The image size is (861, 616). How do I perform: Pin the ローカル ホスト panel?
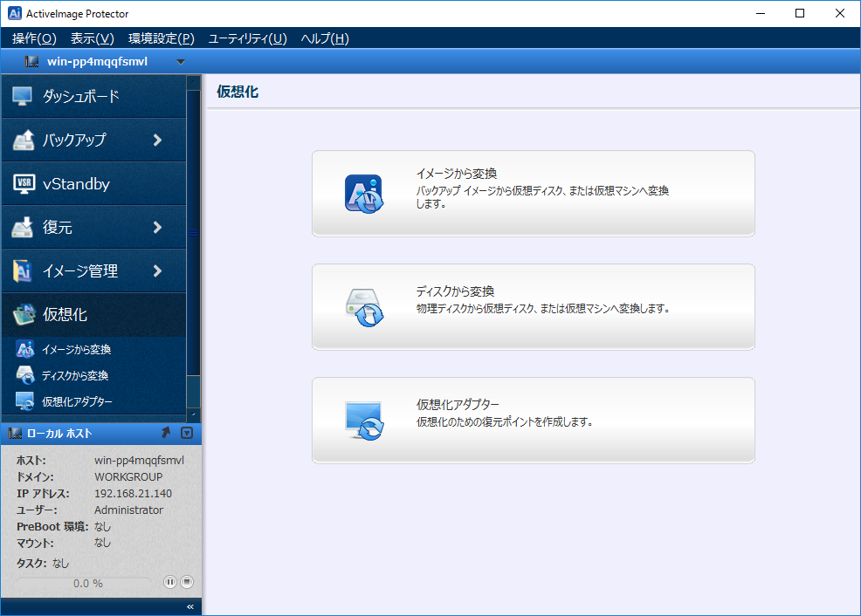(167, 433)
